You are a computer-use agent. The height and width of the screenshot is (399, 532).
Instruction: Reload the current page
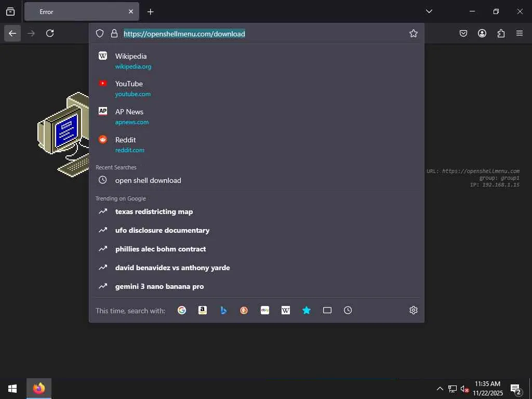click(x=50, y=33)
